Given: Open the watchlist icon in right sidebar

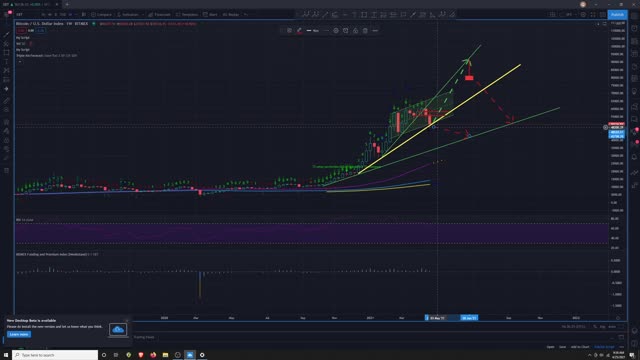Looking at the screenshot, I should click(634, 16).
